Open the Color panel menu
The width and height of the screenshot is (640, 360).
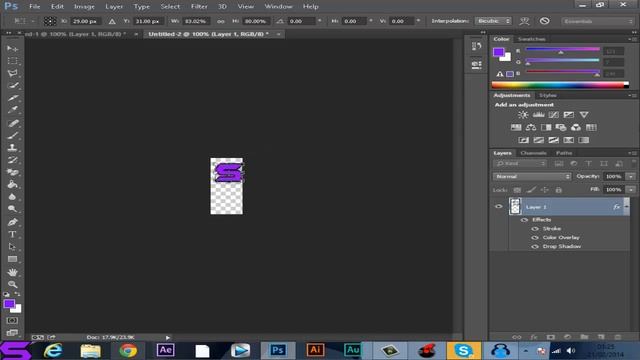(x=633, y=39)
